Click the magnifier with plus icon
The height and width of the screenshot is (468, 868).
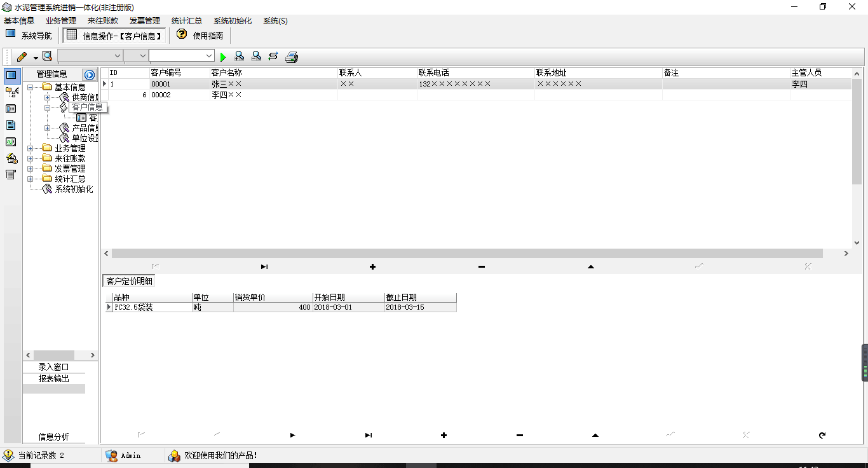(x=240, y=57)
